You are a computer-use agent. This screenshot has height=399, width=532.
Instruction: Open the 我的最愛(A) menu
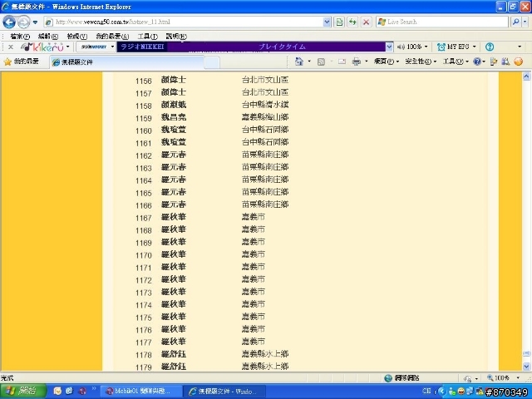click(112, 36)
